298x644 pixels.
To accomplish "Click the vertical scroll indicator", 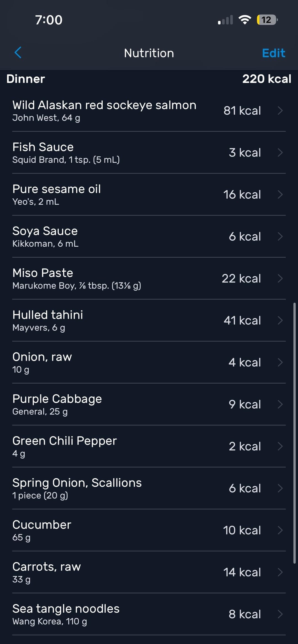I will [294, 433].
